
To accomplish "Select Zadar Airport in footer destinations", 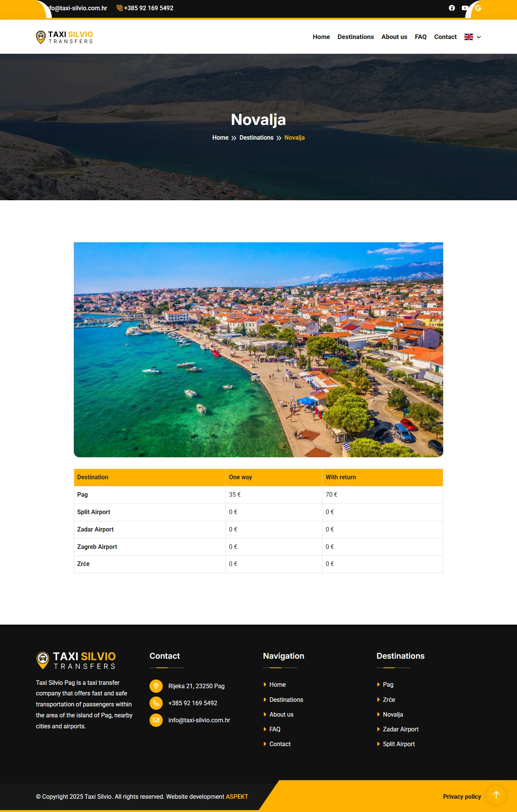I will 400,729.
